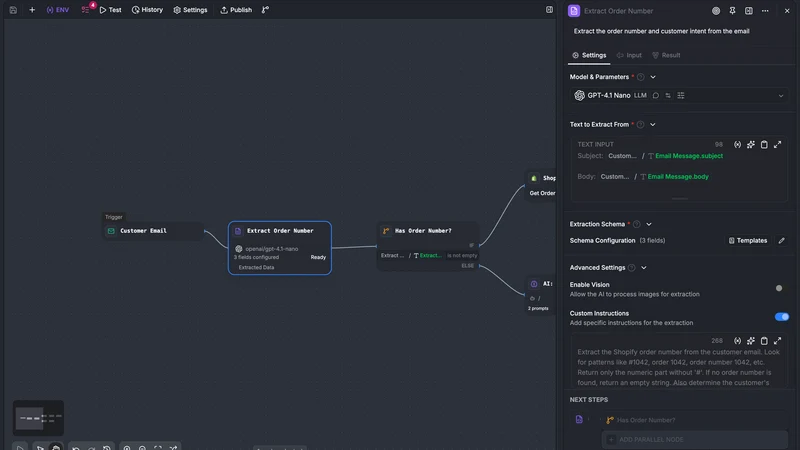Click the clipboard icon in Text Input toolbar

click(764, 144)
